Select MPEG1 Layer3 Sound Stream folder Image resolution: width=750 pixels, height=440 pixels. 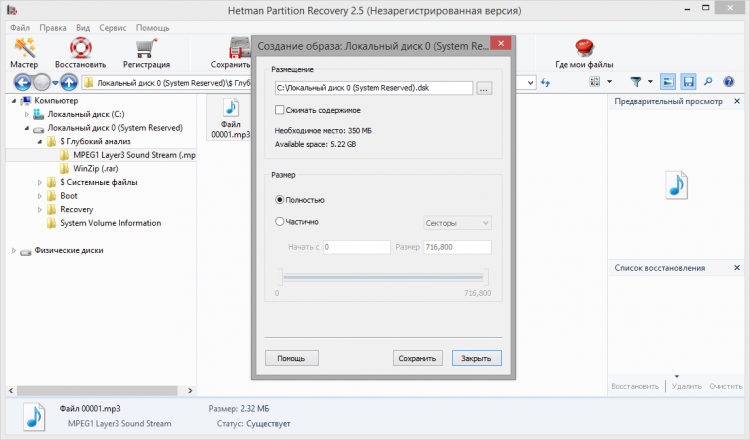coord(128,155)
